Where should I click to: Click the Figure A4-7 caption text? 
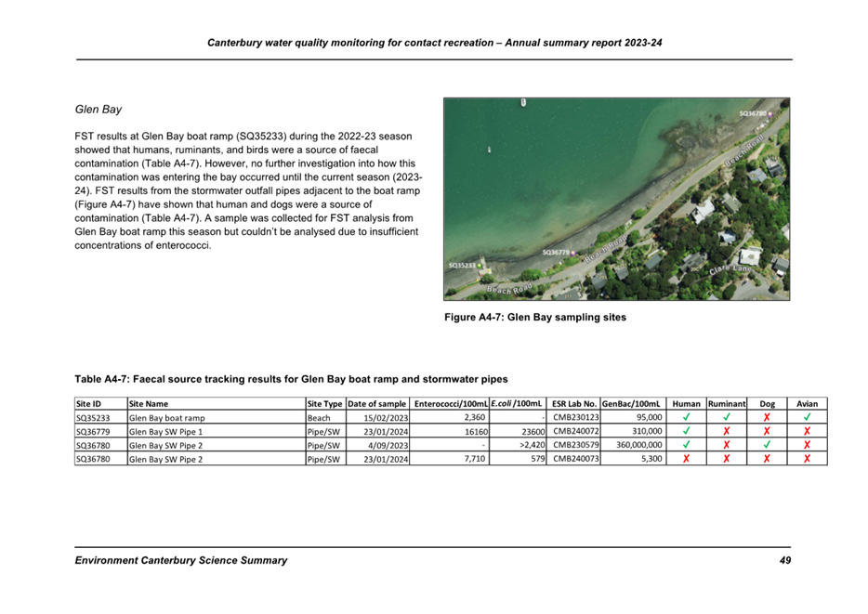tap(534, 318)
